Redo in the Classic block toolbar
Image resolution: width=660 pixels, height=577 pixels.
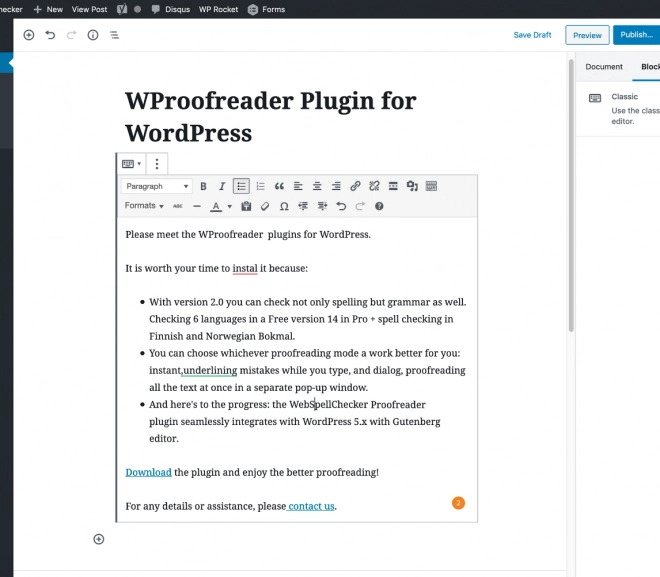(x=360, y=206)
